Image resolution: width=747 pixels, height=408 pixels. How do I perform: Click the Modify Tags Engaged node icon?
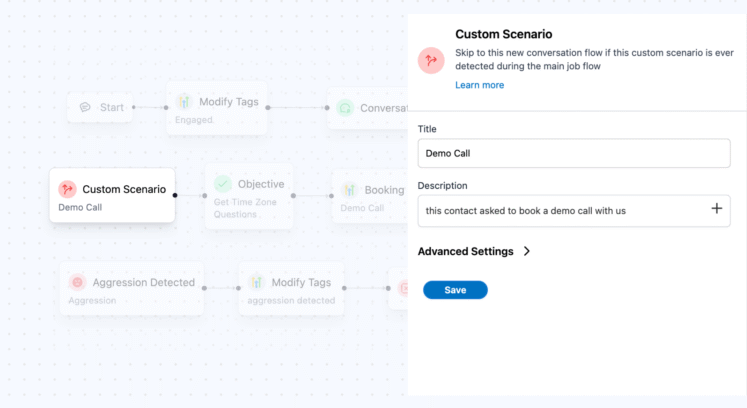pyautogui.click(x=184, y=102)
